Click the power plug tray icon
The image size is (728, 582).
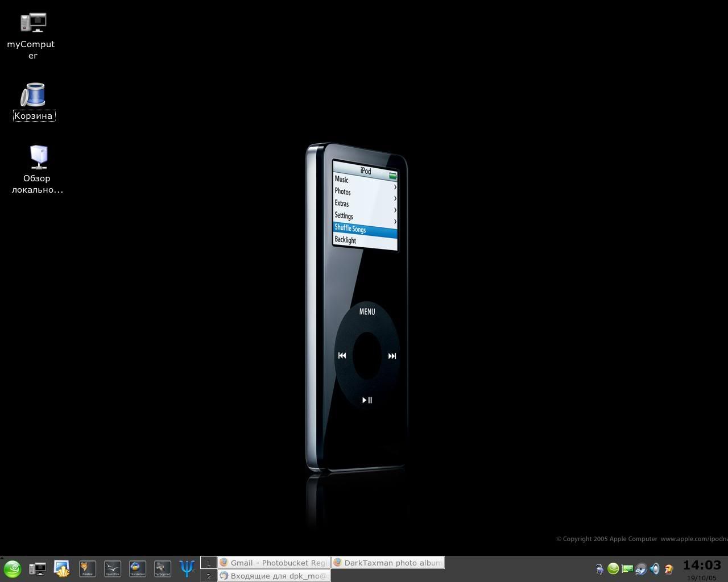[x=599, y=568]
